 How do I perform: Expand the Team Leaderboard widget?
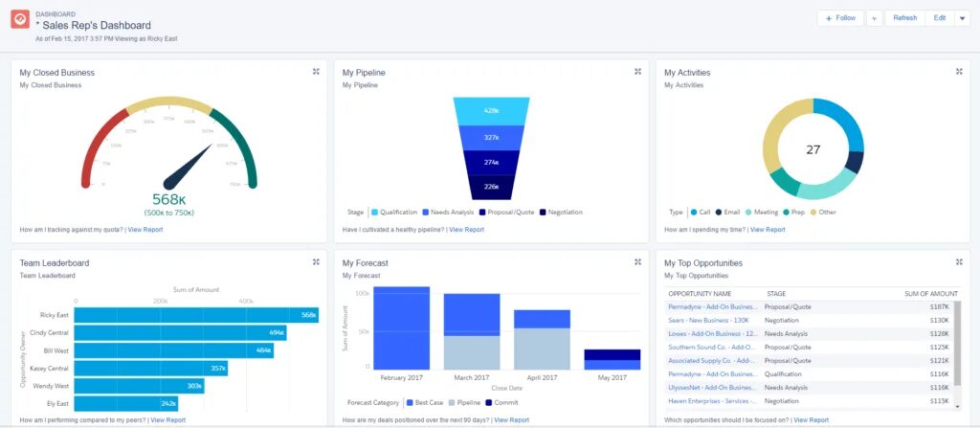coord(316,262)
